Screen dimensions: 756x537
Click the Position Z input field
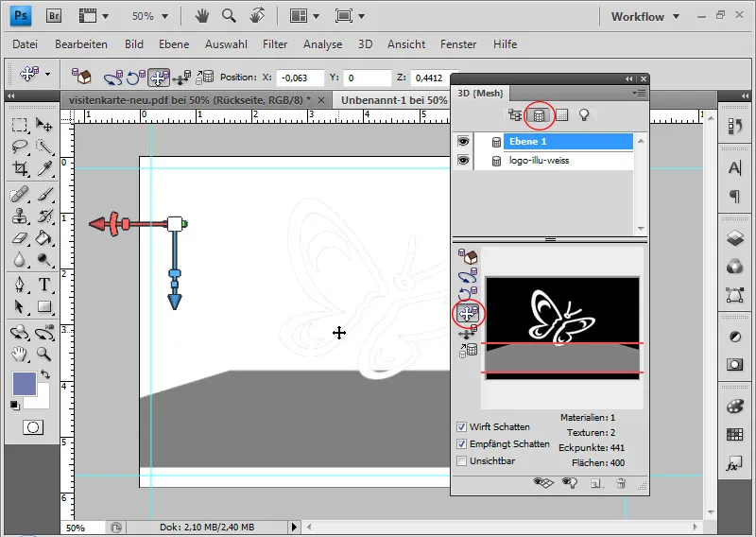pos(432,78)
